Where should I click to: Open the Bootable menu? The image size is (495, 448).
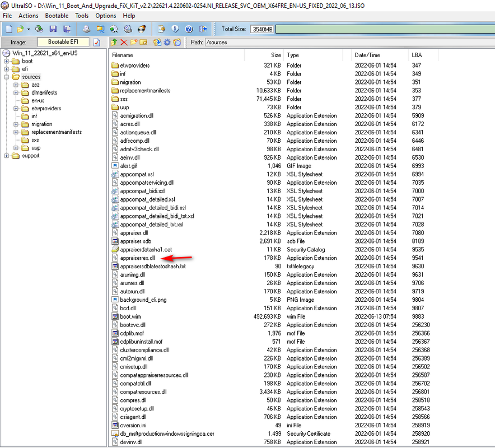tap(57, 16)
